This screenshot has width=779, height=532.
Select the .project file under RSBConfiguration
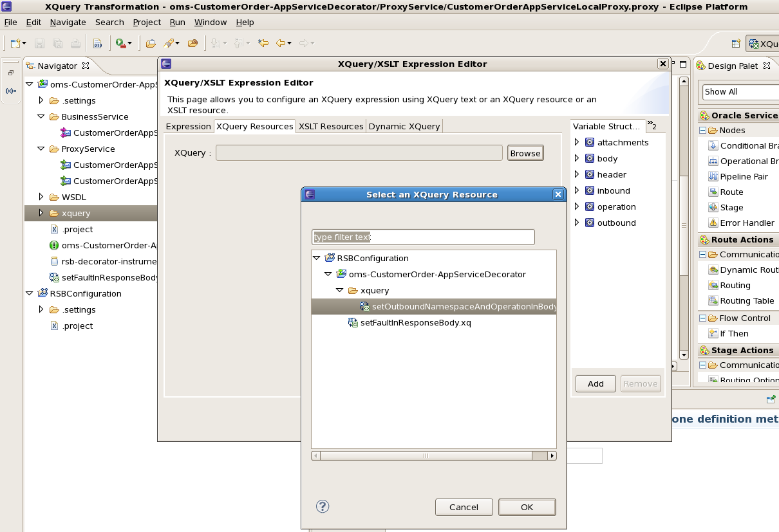click(x=71, y=326)
